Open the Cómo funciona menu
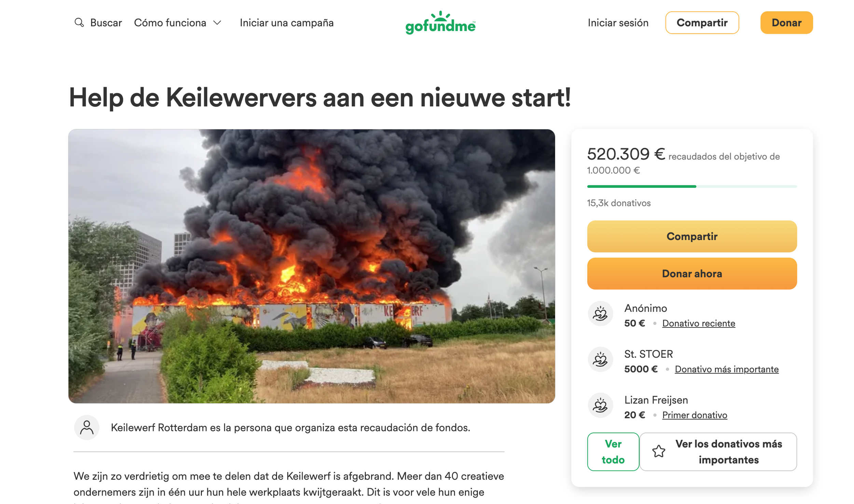Viewport: 854px width, 504px height. 178,23
